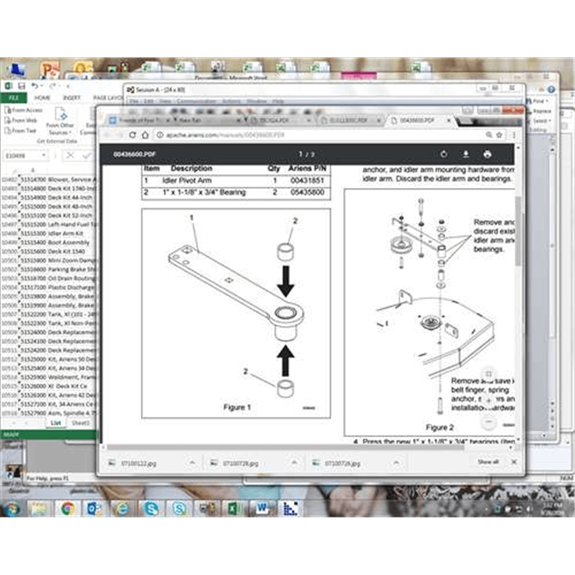
Task: Select the Excel FILE tab
Action: [x=14, y=98]
